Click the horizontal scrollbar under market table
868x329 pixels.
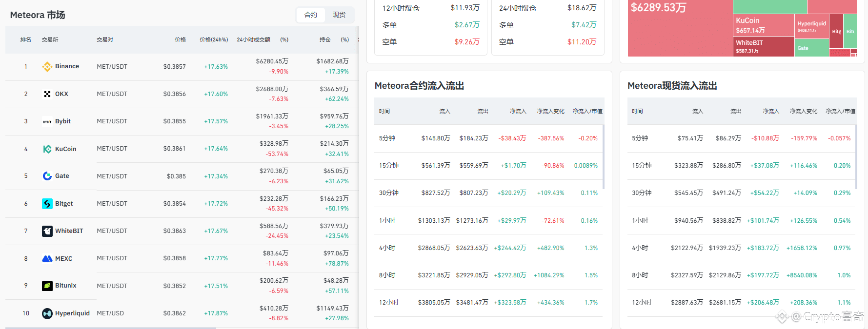[x=111, y=328]
